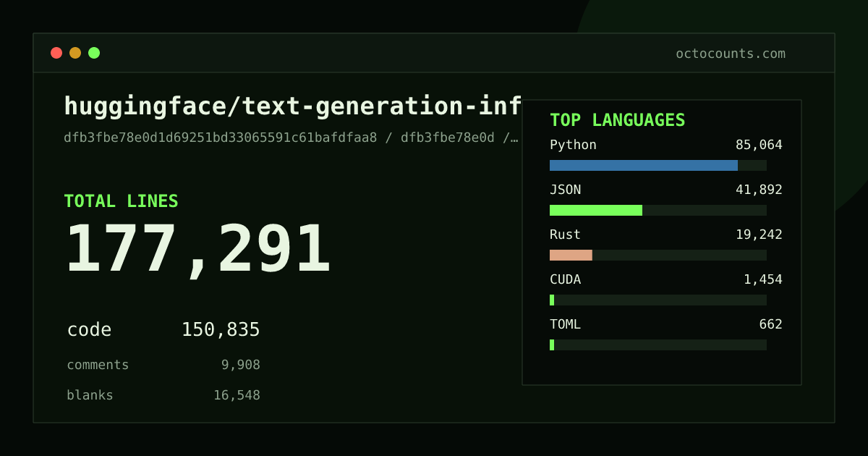Click the code row label
Screen dimensions: 868x456
pyautogui.click(x=89, y=330)
